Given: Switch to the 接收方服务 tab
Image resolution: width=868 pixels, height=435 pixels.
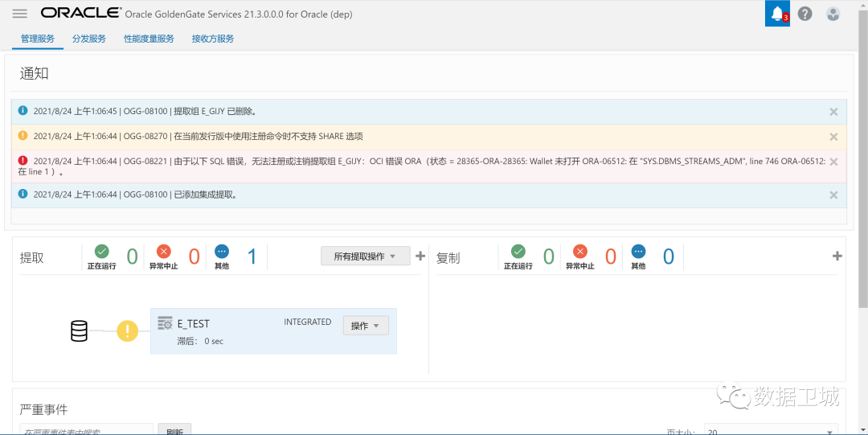Looking at the screenshot, I should [x=213, y=39].
